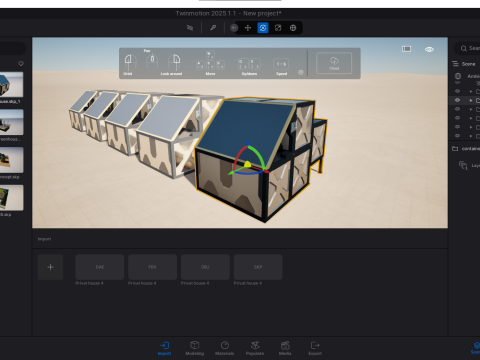Expand folder row just below highlighted row
The width and height of the screenshot is (480, 360).
(x=471, y=109)
